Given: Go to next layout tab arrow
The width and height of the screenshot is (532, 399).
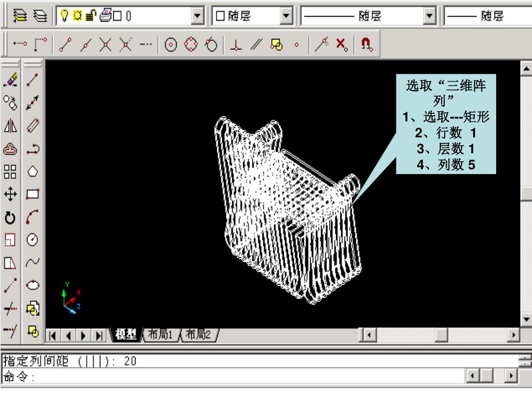Looking at the screenshot, I should (x=83, y=336).
